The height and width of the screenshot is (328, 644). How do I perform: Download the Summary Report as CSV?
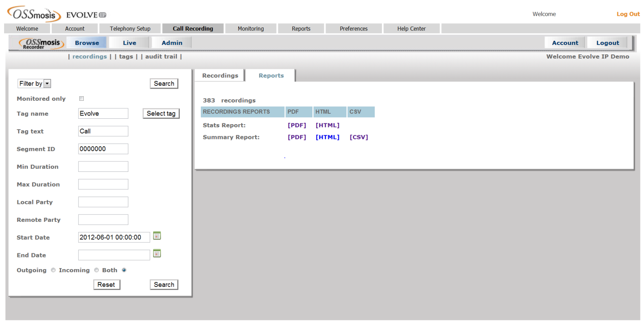pyautogui.click(x=358, y=137)
